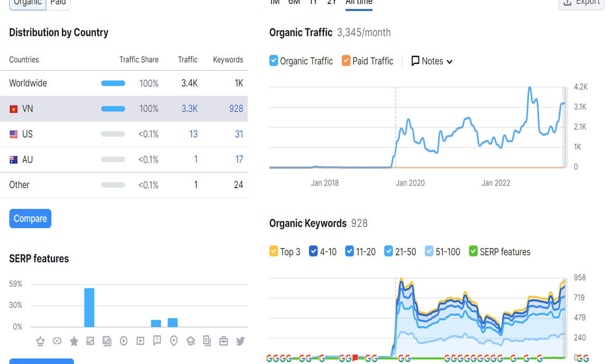The height and width of the screenshot is (364, 609).
Task: Disable the 11-20 positions checkbox
Action: click(350, 251)
